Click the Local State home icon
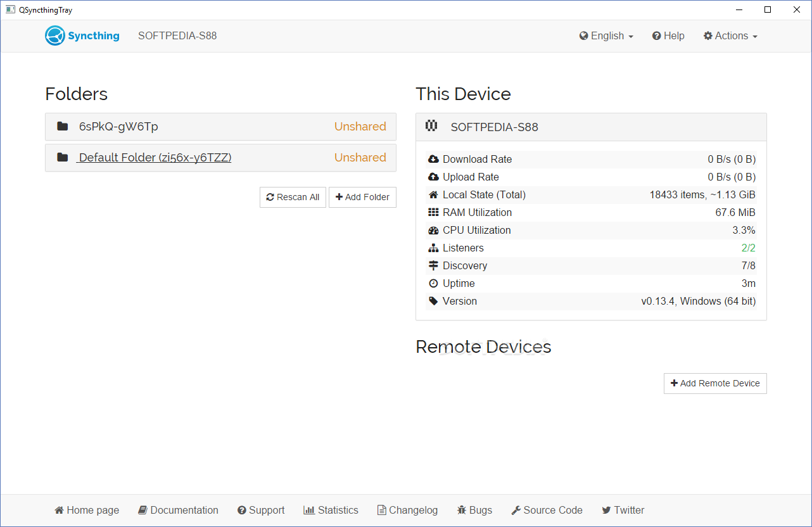 click(x=433, y=194)
